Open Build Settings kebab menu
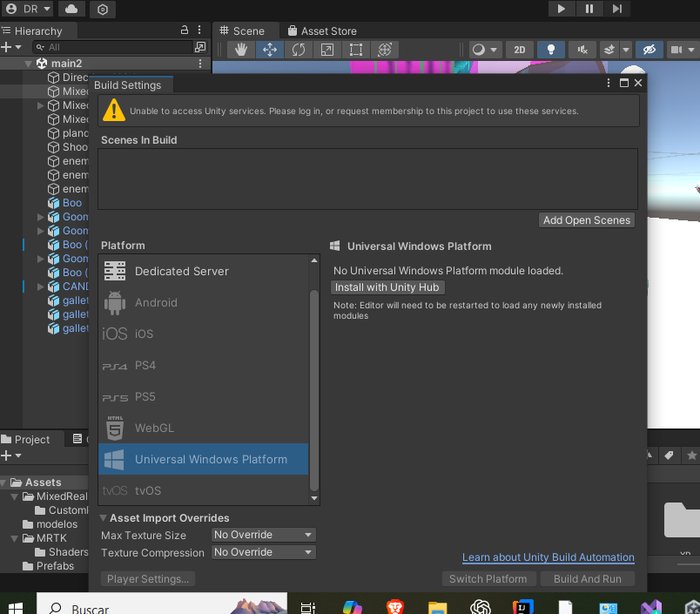Image resolution: width=700 pixels, height=614 pixels. coord(608,83)
